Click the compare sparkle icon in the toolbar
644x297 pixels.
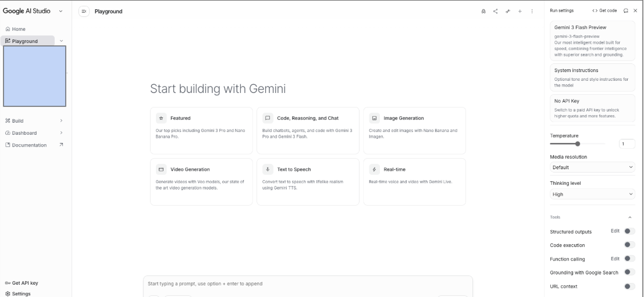click(x=508, y=12)
